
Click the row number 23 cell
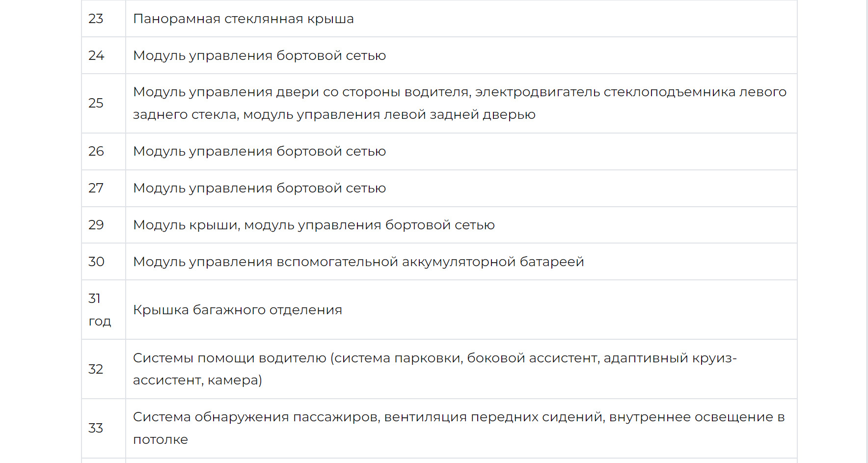tap(96, 19)
